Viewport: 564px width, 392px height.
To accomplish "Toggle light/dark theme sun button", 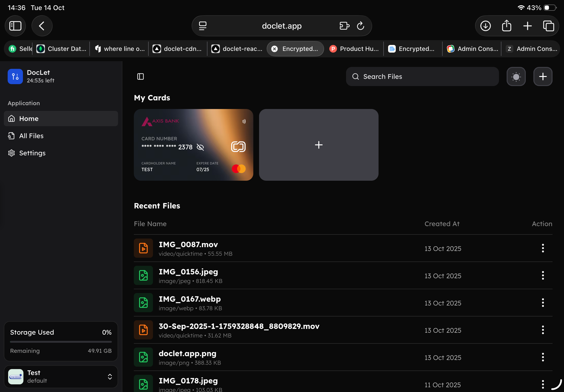I will pyautogui.click(x=516, y=77).
